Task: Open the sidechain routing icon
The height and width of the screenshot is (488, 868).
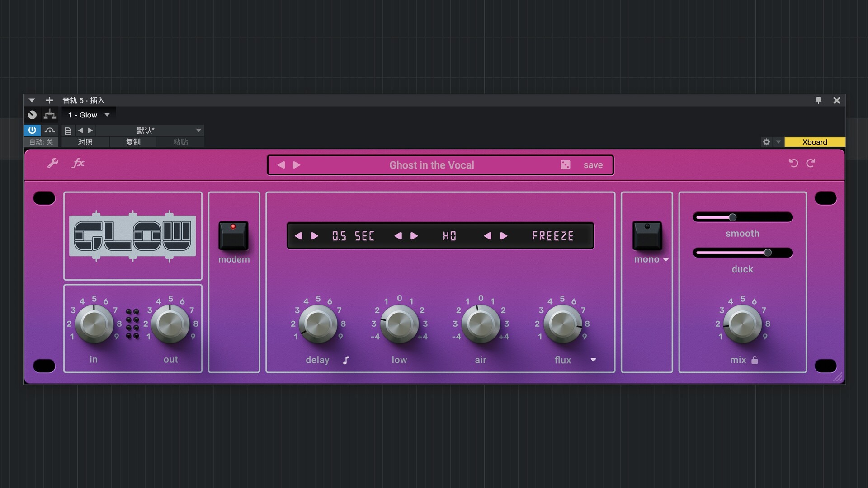Action: (x=50, y=115)
